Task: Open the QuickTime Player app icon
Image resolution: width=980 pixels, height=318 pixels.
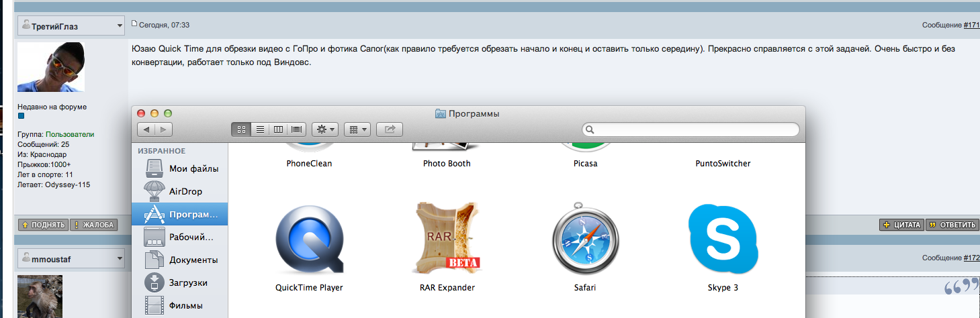Action: 310,240
